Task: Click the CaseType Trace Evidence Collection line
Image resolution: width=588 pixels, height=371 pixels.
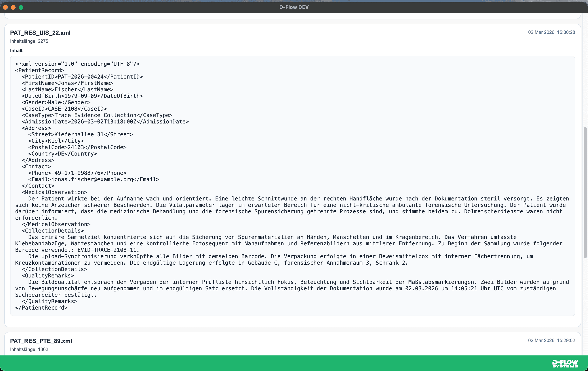Action: 97,115
